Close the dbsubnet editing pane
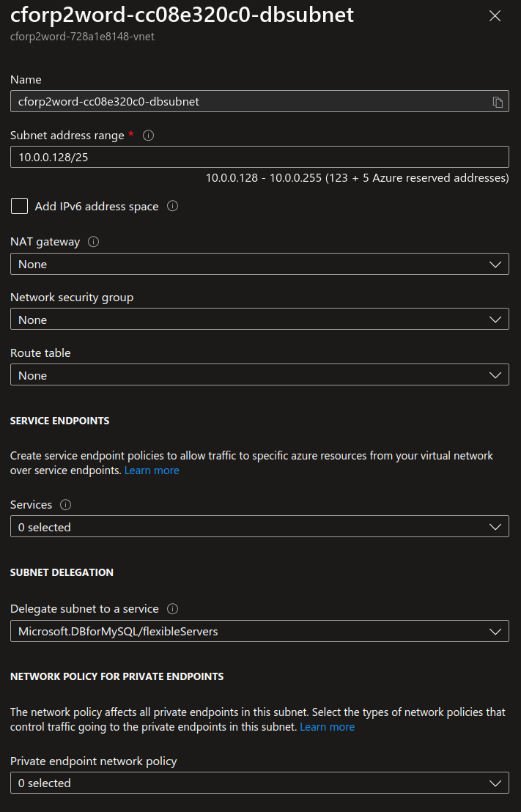The image size is (521, 812). (495, 15)
